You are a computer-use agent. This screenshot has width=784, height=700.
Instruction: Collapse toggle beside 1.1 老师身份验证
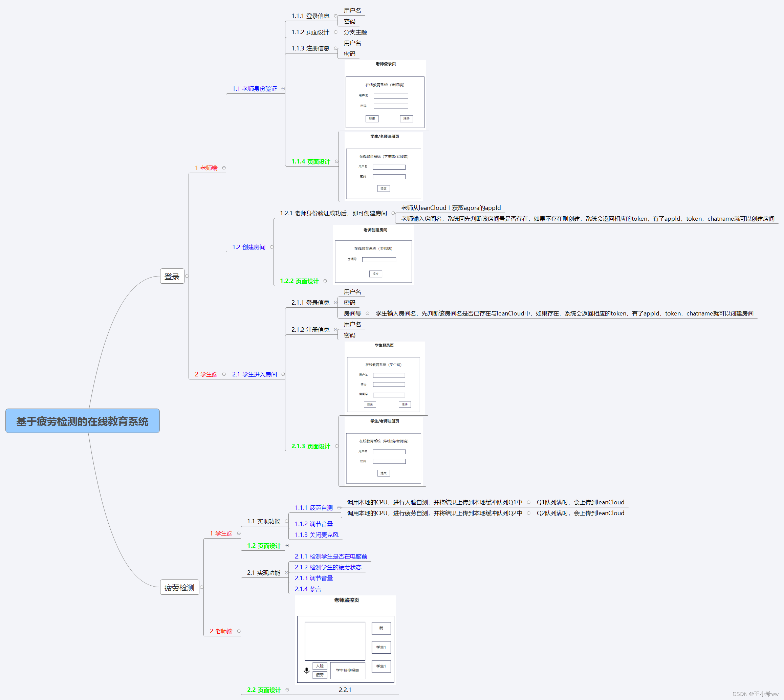tap(283, 88)
